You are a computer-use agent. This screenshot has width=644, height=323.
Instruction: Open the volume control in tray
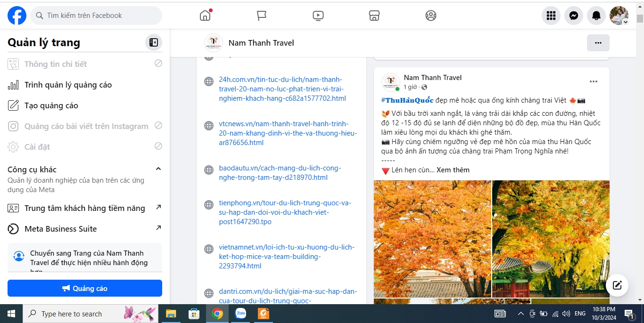[566, 314]
